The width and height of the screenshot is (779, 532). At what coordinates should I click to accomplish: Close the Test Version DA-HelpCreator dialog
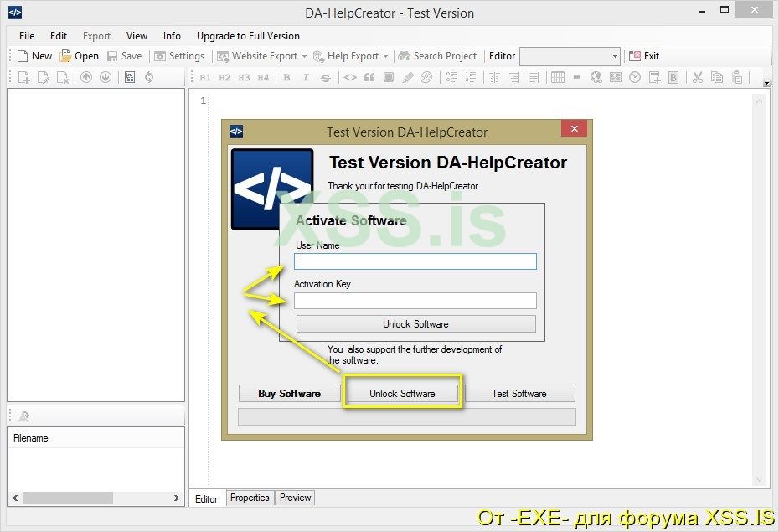pyautogui.click(x=575, y=129)
